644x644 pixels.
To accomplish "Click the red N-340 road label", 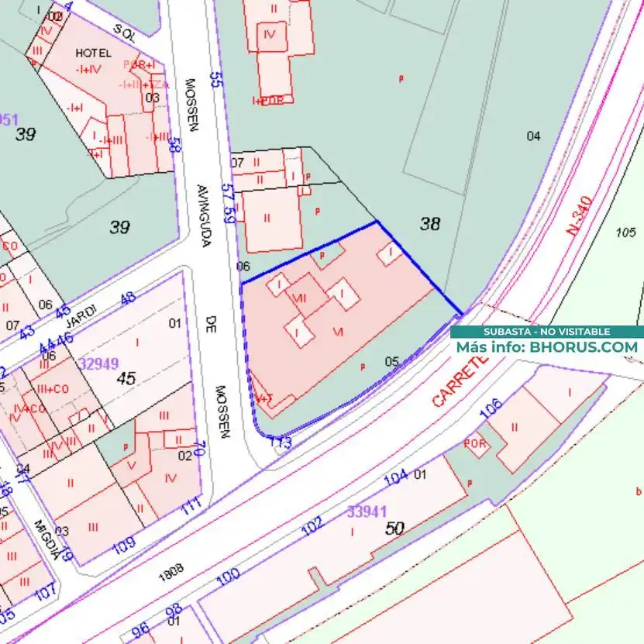I will [x=579, y=216].
